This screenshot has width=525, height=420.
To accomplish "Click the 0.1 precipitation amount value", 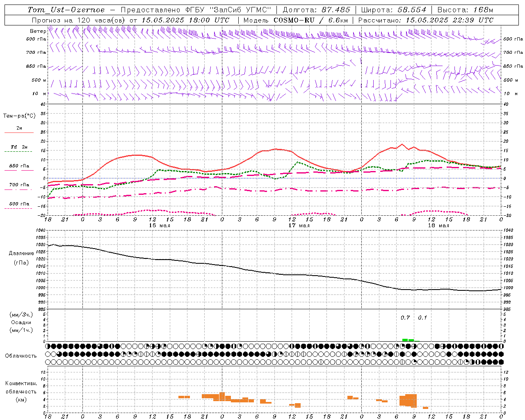I will pos(422,317).
